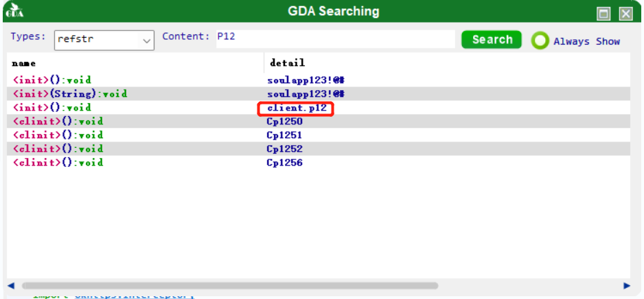
Task: Select the Cp1251 detail entry
Action: [x=285, y=135]
